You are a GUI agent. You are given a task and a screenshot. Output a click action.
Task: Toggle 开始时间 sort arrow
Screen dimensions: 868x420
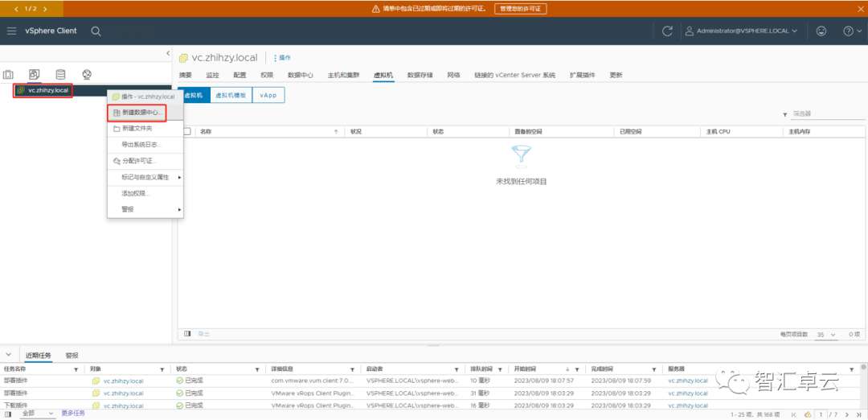coord(567,369)
